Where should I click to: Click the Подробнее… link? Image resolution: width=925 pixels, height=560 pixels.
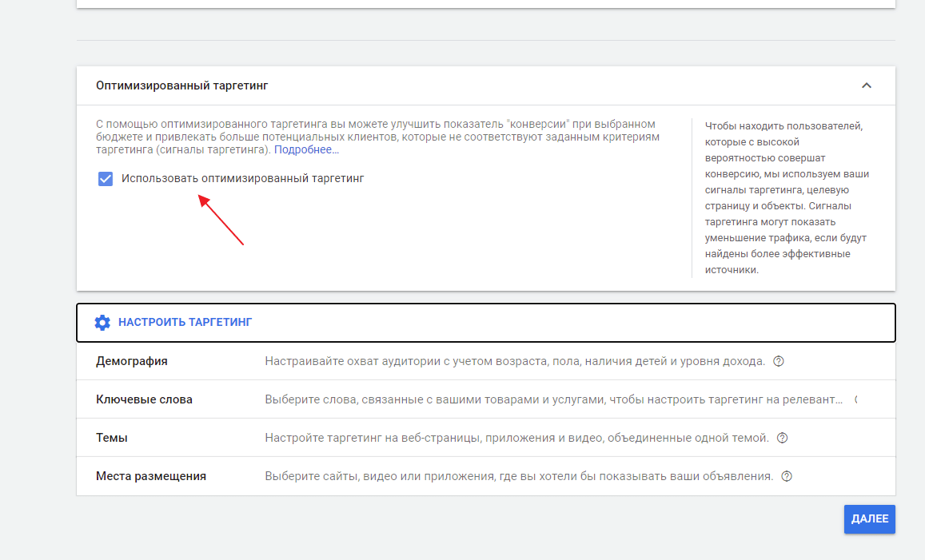pos(306,149)
